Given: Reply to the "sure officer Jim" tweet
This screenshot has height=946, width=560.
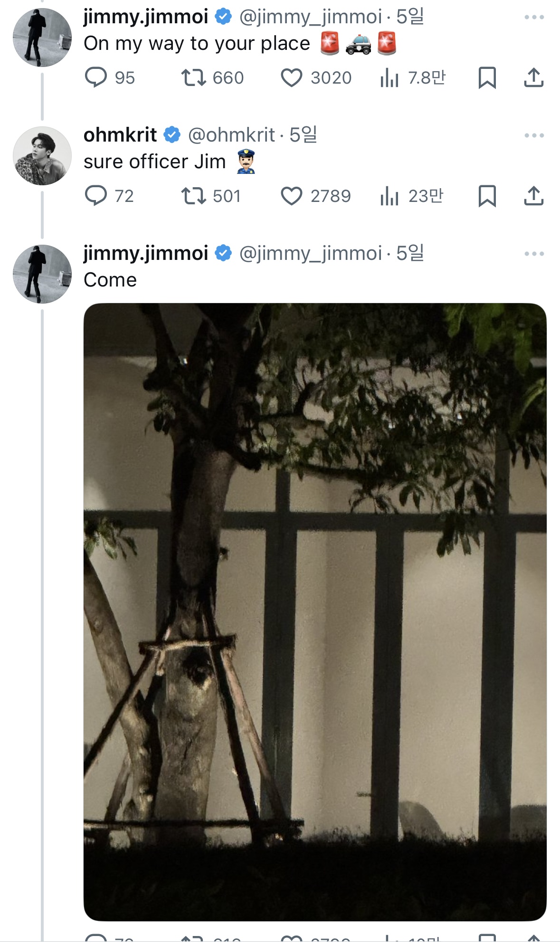Looking at the screenshot, I should tap(96, 196).
